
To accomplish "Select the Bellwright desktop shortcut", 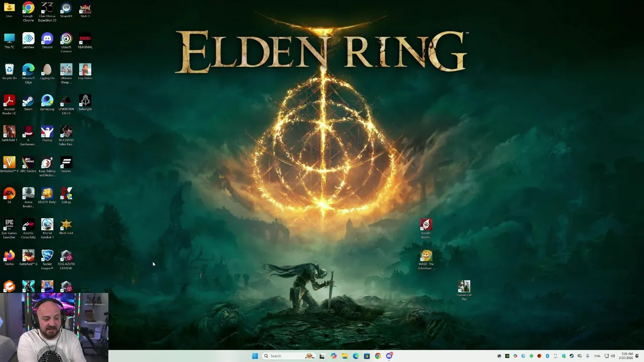I will [x=85, y=103].
